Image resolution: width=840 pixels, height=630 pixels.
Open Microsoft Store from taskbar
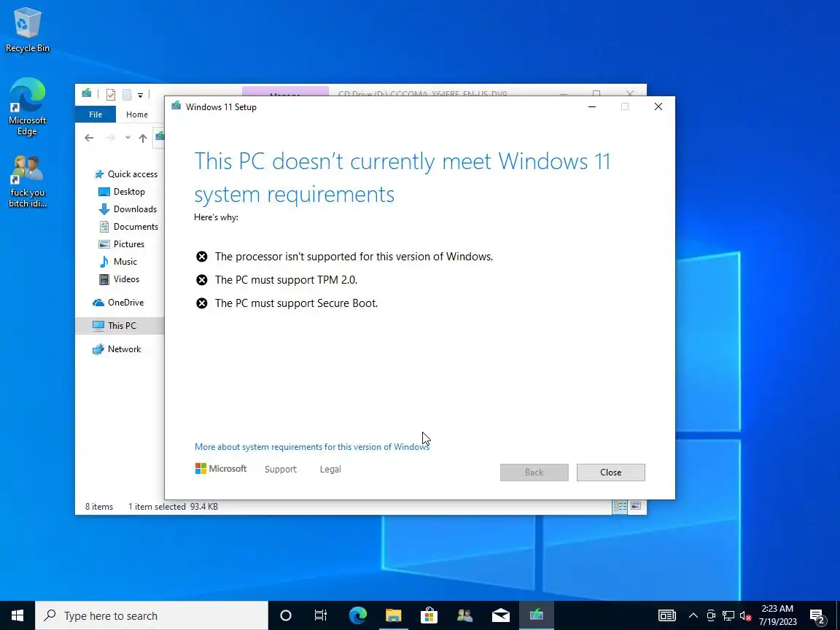(x=429, y=615)
